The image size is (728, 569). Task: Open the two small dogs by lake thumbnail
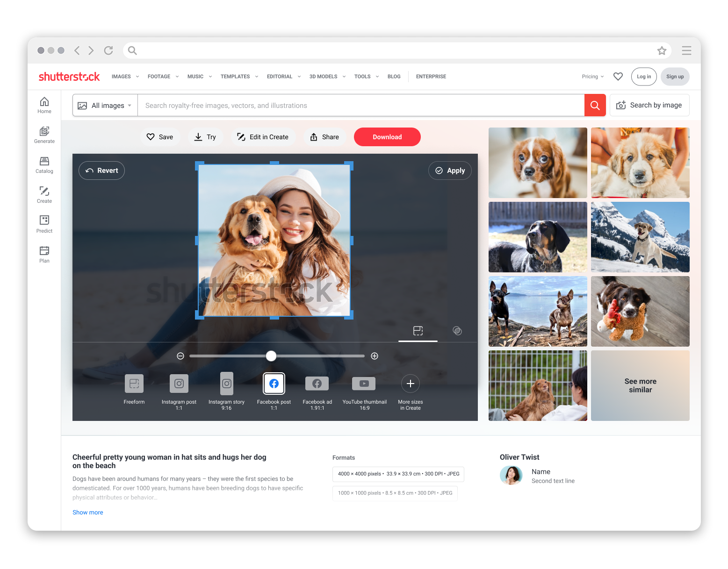(x=538, y=311)
